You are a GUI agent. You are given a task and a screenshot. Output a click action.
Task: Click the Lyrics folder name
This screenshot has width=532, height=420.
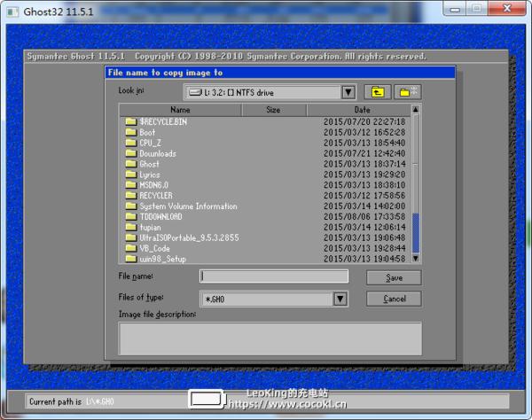(x=150, y=175)
